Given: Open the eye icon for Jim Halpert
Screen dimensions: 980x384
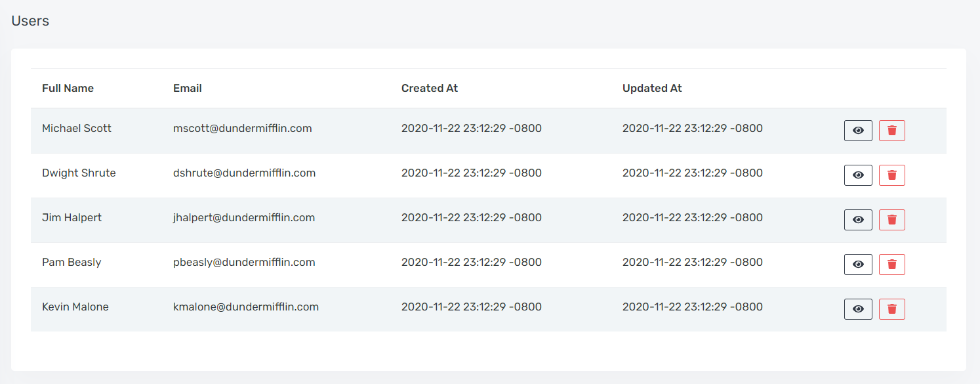Looking at the screenshot, I should (x=858, y=220).
